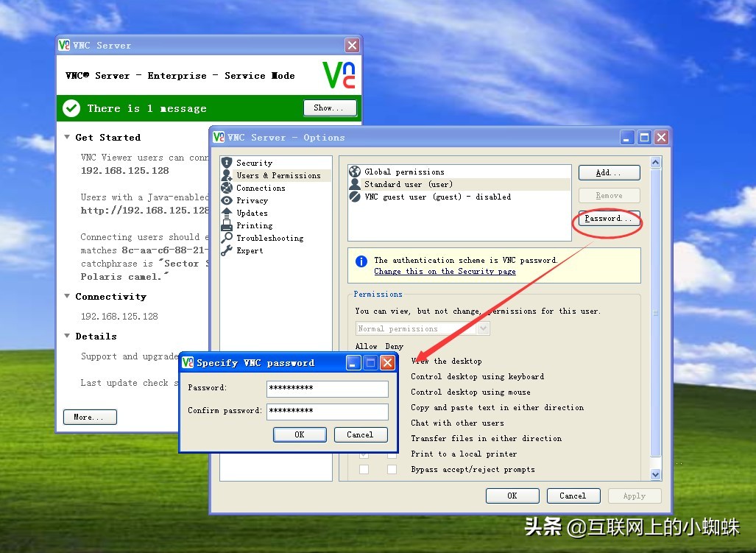Close the VNC Server Options window
Image resolution: width=756 pixels, height=553 pixels.
click(x=662, y=138)
